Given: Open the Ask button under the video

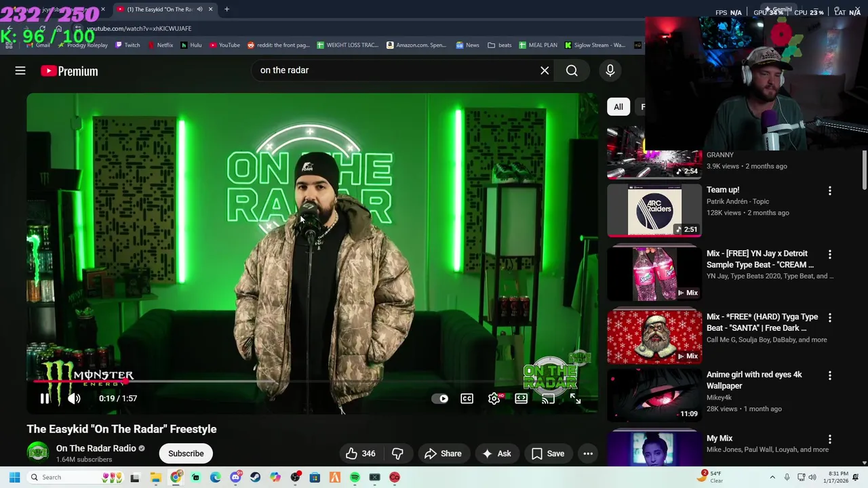Looking at the screenshot, I should point(496,453).
